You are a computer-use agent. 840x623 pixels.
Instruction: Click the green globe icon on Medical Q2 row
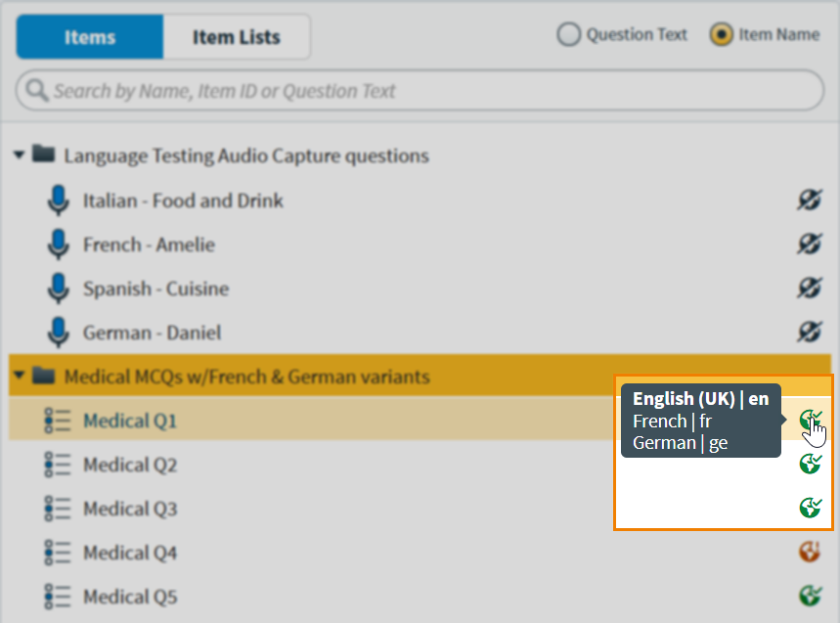pos(810,464)
